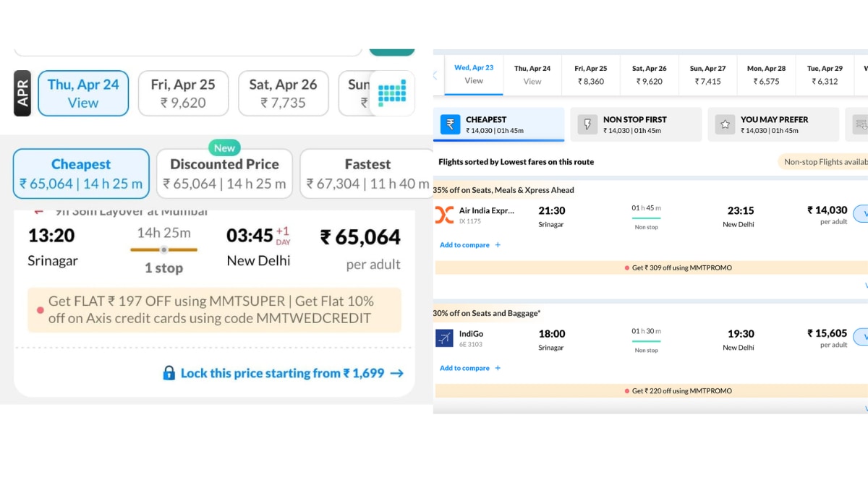Add the Air India Express flight to compare
868x488 pixels.
pos(465,244)
